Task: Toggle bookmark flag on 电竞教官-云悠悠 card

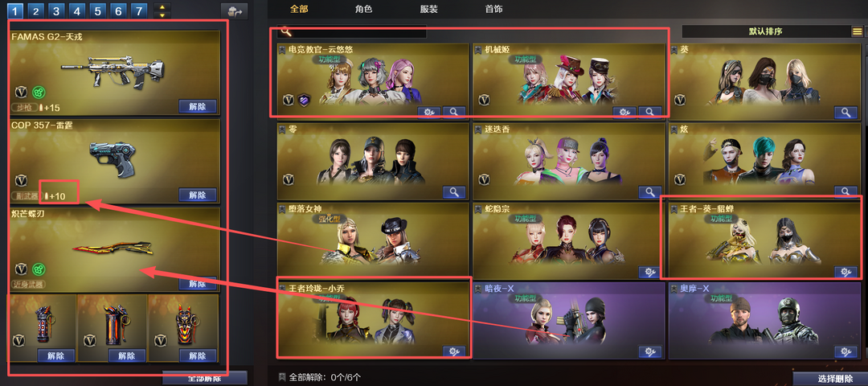Action: coord(282,49)
